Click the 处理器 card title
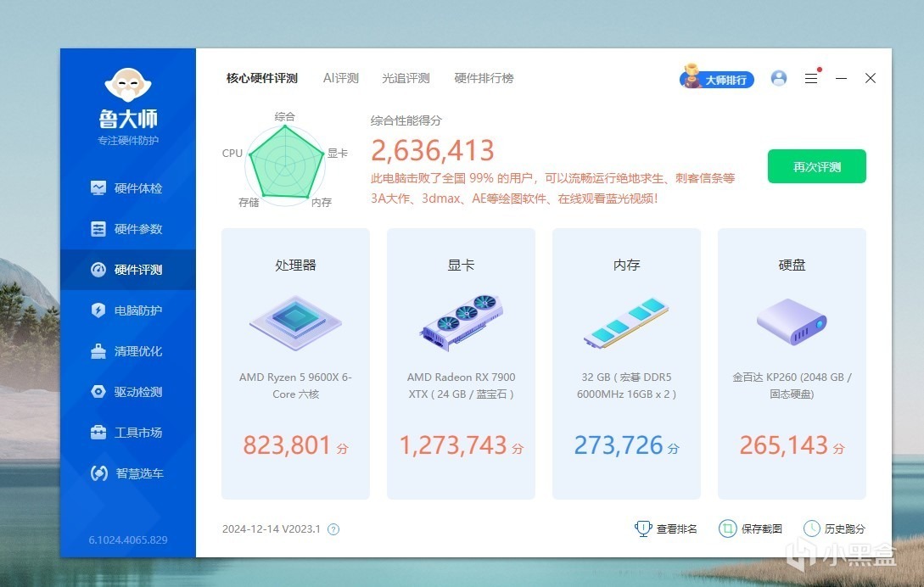Viewport: 924px width, 587px height. click(295, 266)
